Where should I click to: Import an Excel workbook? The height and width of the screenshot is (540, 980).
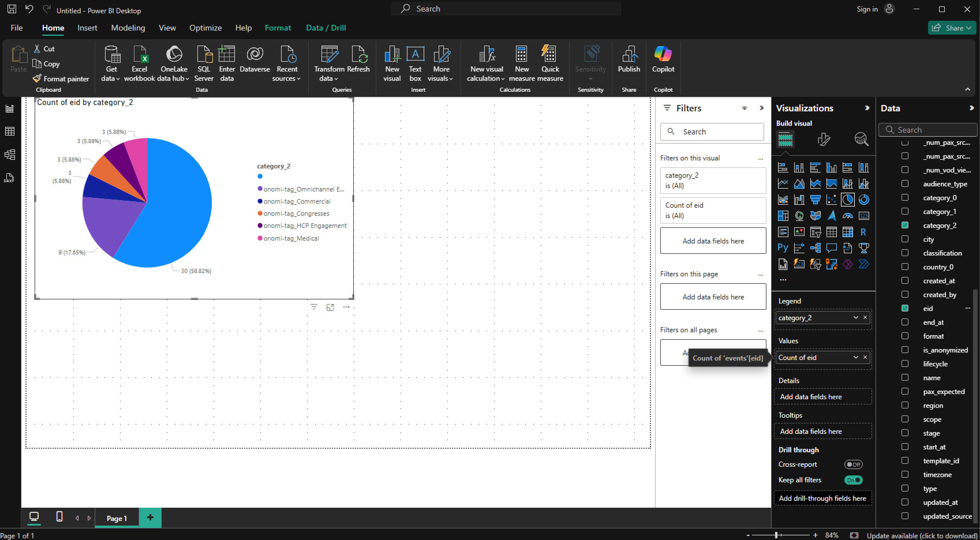click(139, 63)
